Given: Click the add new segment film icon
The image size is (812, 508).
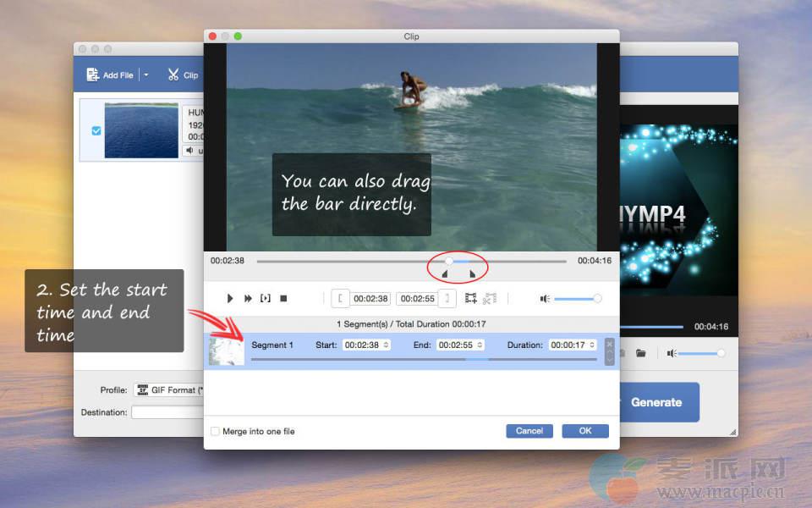Looking at the screenshot, I should [x=471, y=299].
